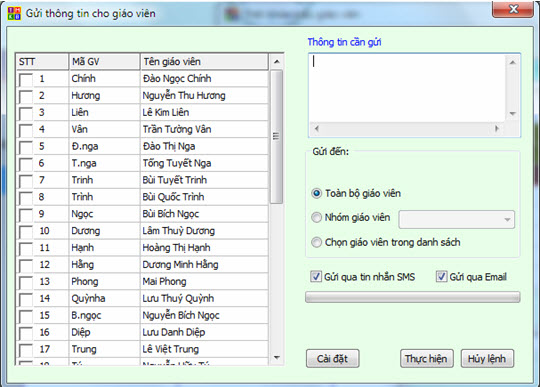Click the teacher list vertical scrollbar thumb
The width and height of the screenshot is (540, 387).
coord(277,137)
